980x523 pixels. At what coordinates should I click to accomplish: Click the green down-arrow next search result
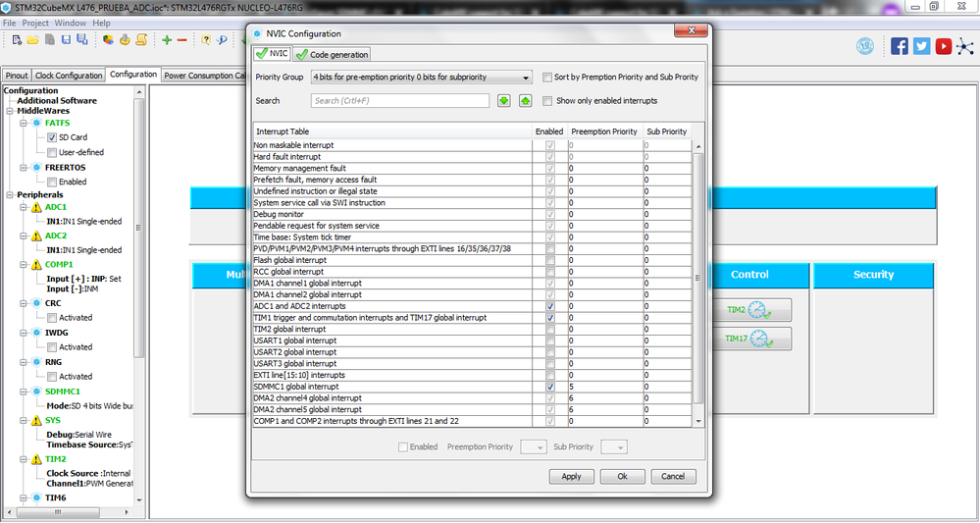504,101
